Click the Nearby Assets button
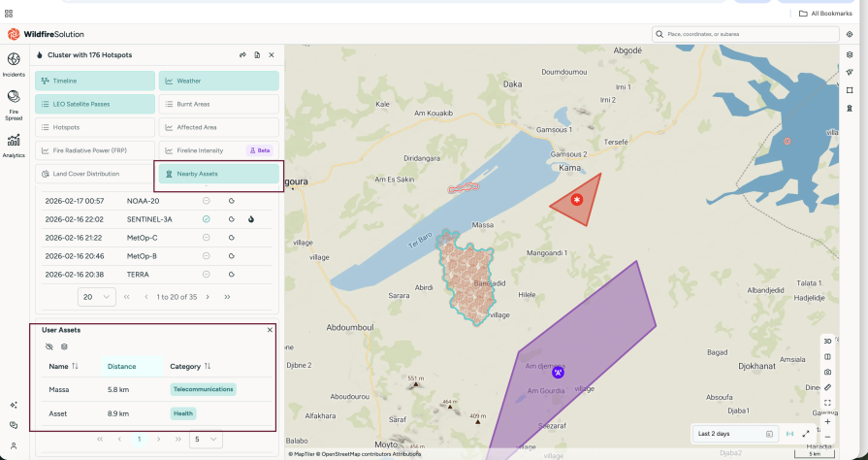Screen dimensions: 868x460 pyautogui.click(x=218, y=174)
